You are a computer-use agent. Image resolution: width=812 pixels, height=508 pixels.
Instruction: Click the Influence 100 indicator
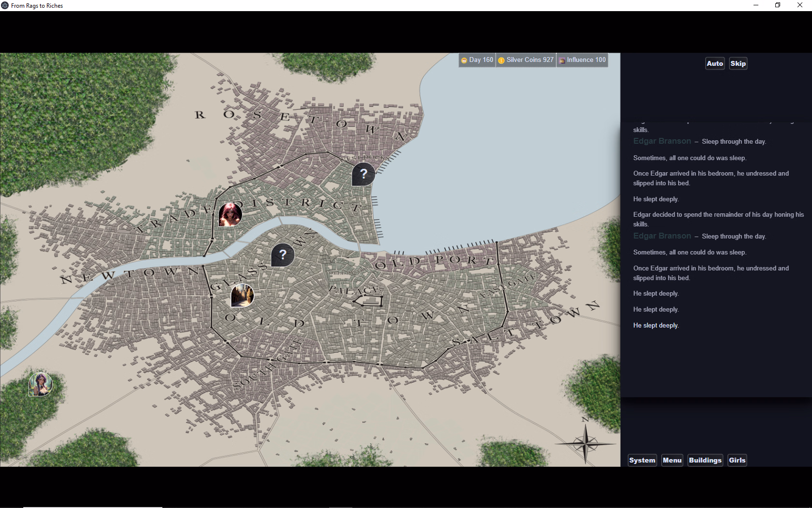point(582,60)
